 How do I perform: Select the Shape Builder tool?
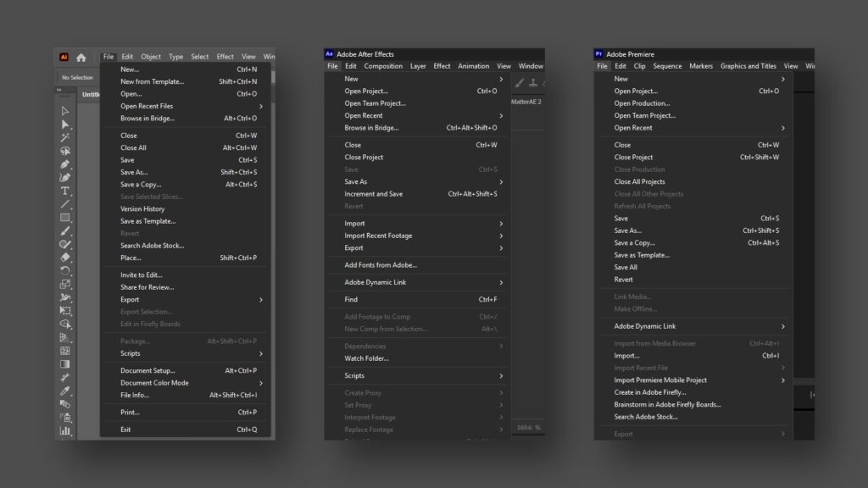point(64,324)
